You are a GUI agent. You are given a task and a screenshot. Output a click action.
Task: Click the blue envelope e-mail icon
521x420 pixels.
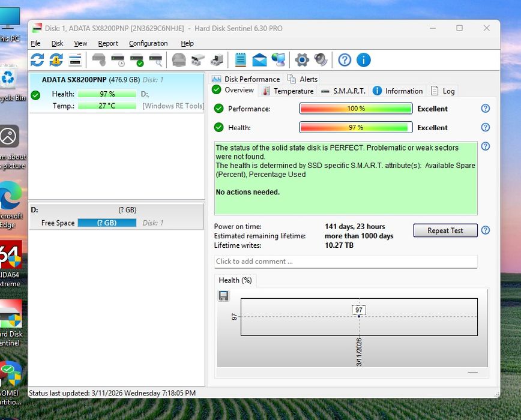[x=259, y=60]
